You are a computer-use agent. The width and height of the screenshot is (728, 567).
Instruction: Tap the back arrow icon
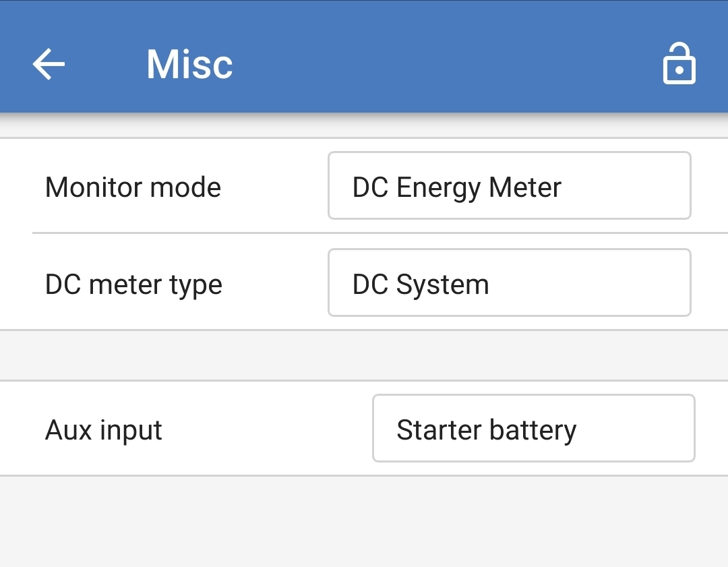(49, 65)
